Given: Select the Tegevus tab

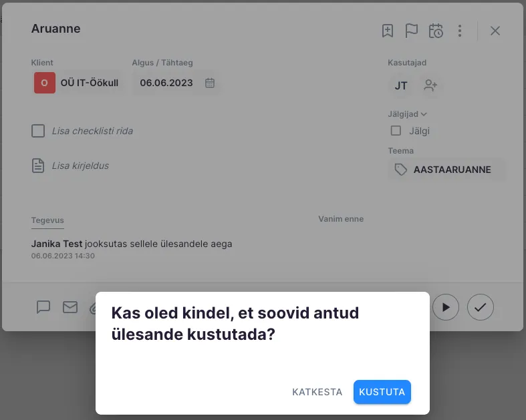Looking at the screenshot, I should [47, 220].
